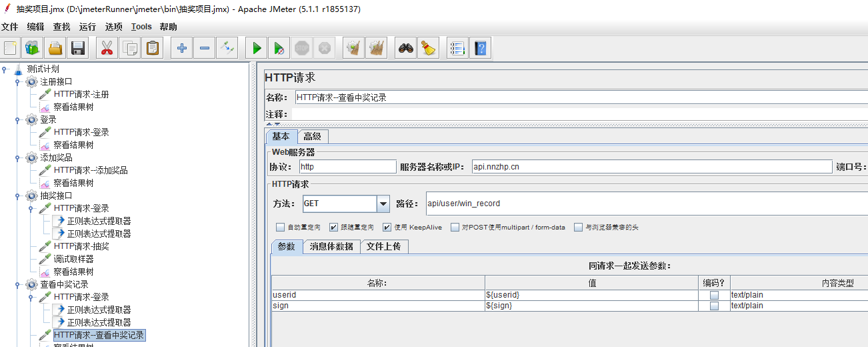Click the ${userid} value cell
Screen dimensions: 868x347
(591, 295)
